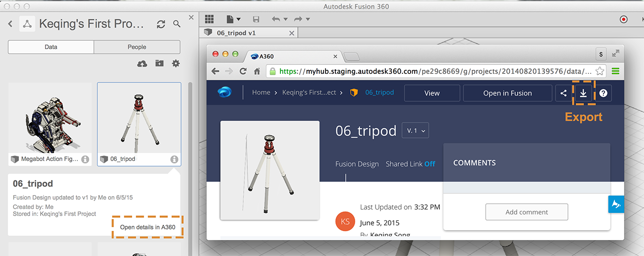Open the tripod preview image in A360
644x256 pixels.
coord(270,170)
